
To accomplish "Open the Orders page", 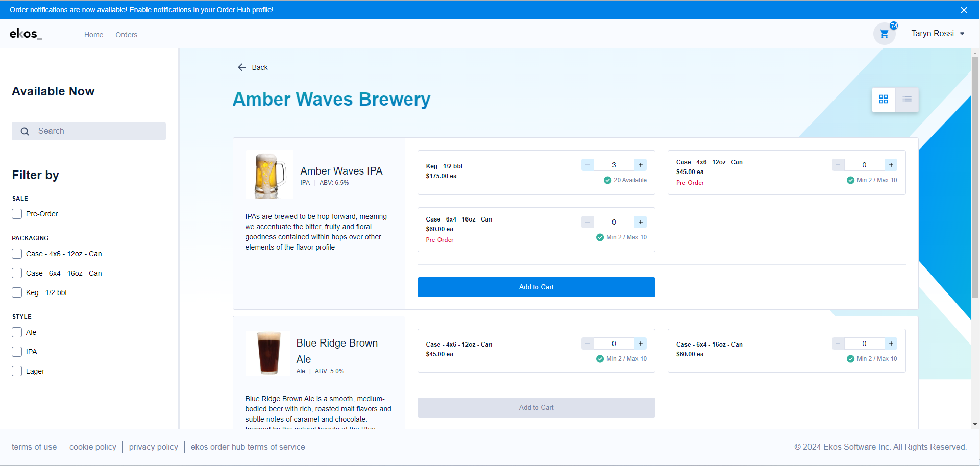I will [x=127, y=35].
